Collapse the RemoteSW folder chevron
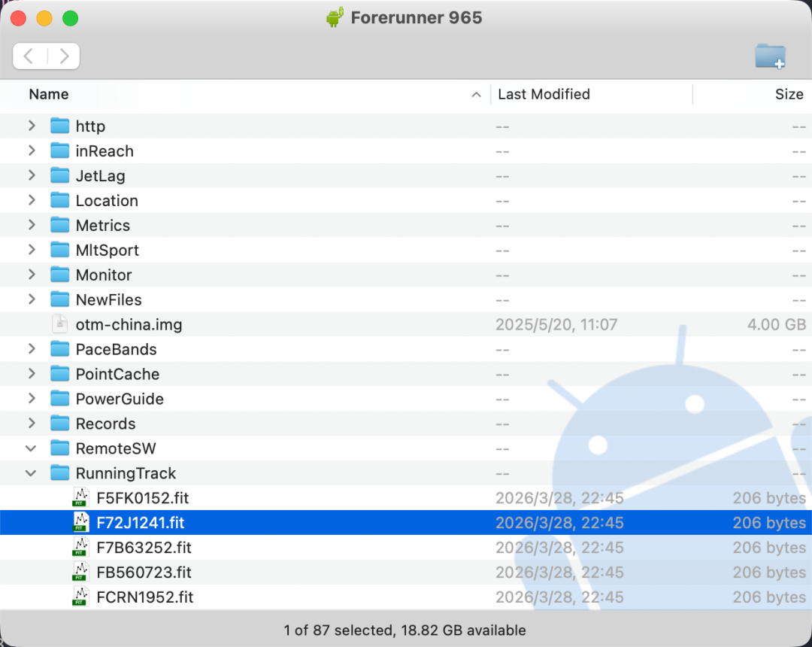Screen dimensions: 812x647 (x=31, y=448)
